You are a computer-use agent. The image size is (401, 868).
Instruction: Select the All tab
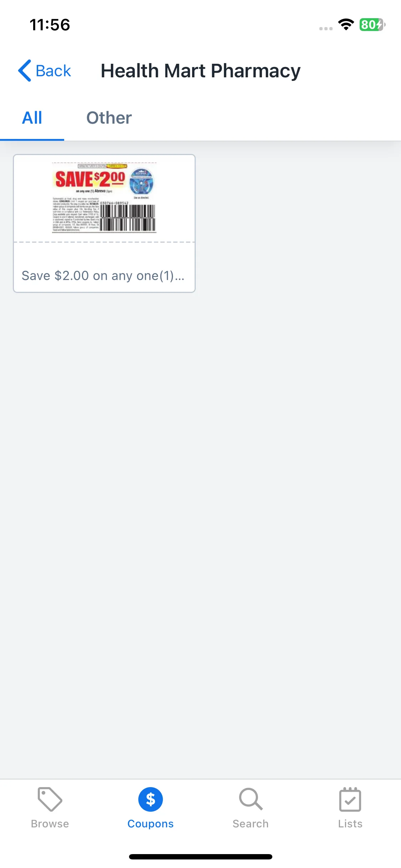point(32,118)
